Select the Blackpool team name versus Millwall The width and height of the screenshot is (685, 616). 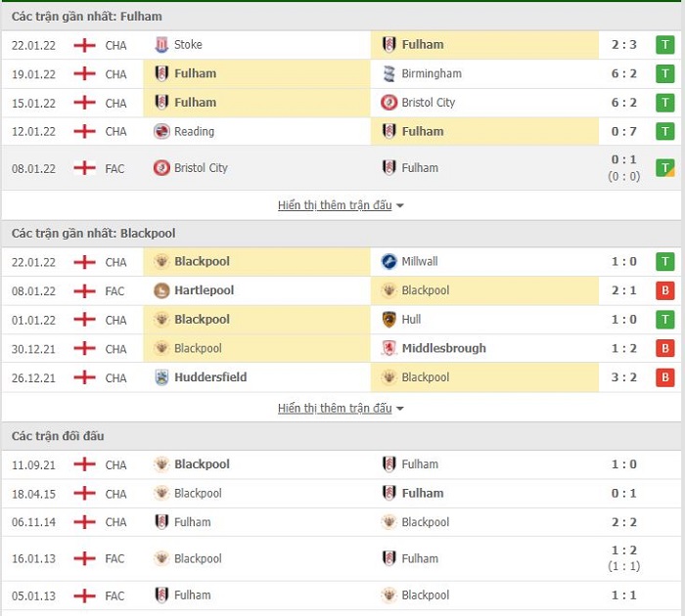(x=202, y=261)
